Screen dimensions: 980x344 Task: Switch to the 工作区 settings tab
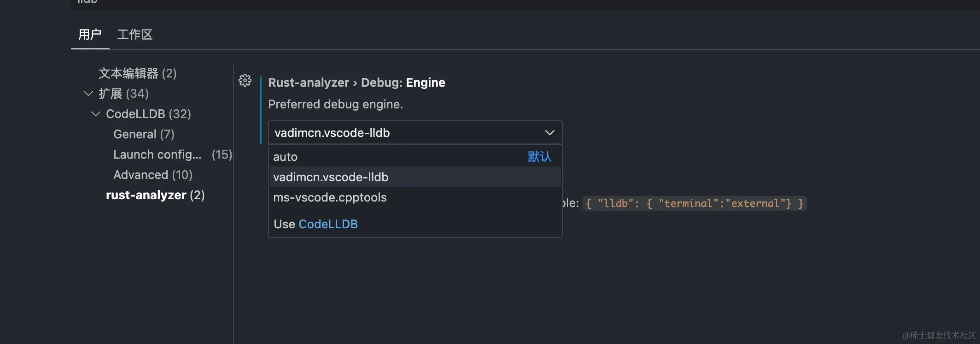click(x=134, y=35)
